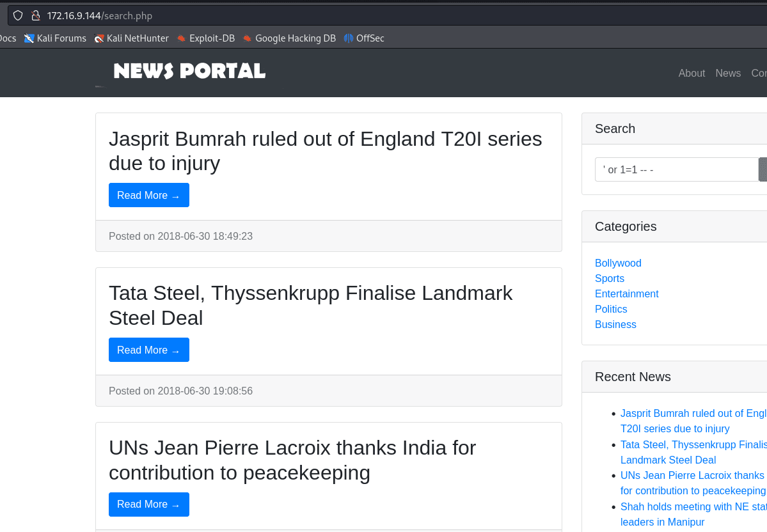Click the News navigation item

tap(728, 73)
